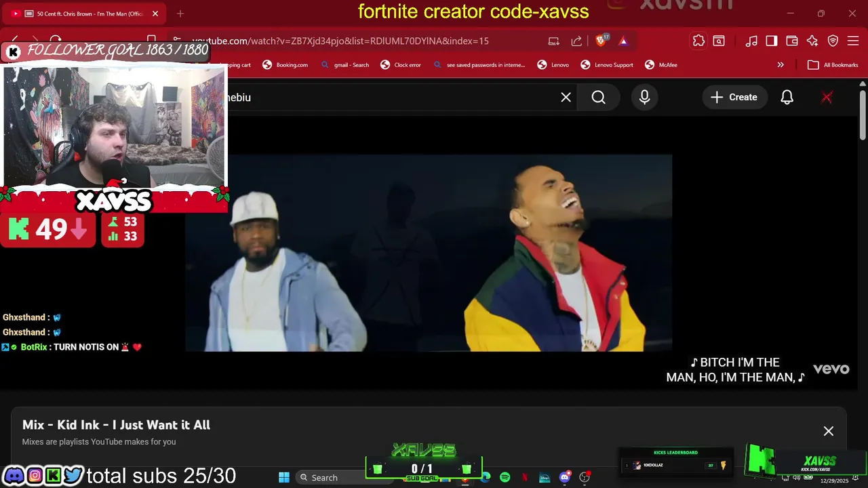
Task: Clear the YouTube search box text
Action: (x=566, y=98)
